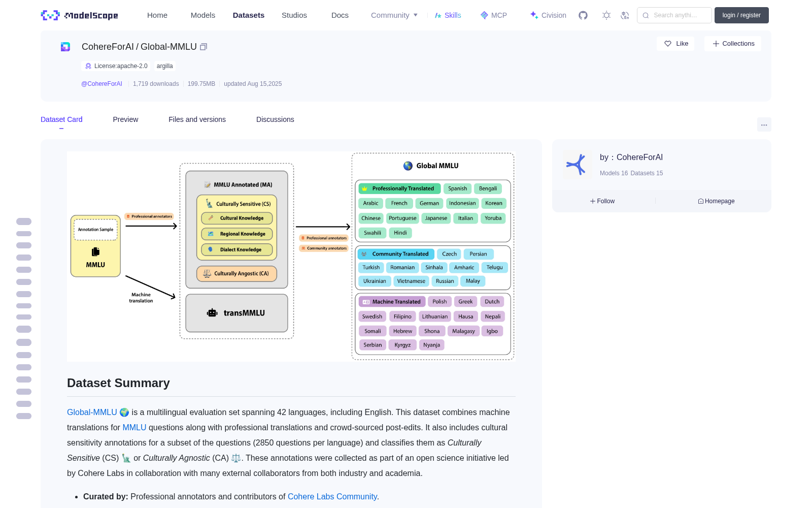The height and width of the screenshot is (508, 812).
Task: Click the Dataset Summary heading
Action: (118, 383)
